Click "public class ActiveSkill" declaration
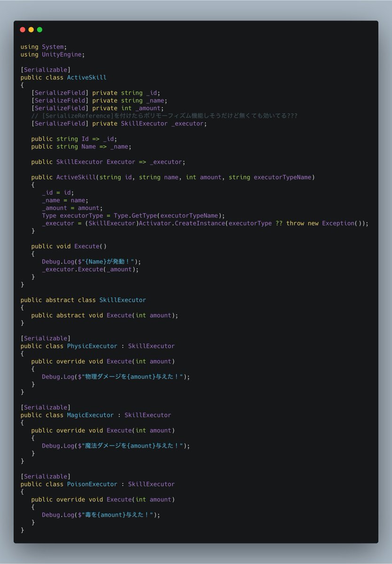The image size is (392, 564). tap(63, 78)
